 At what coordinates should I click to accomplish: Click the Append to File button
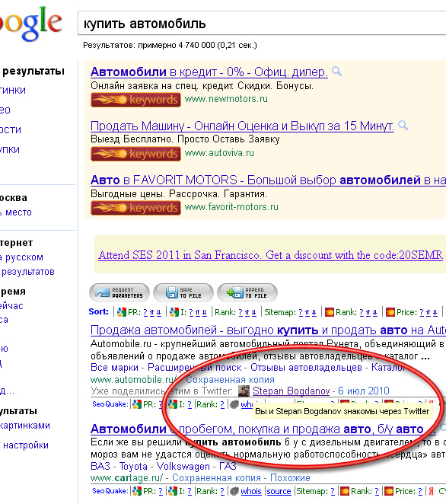tap(247, 292)
